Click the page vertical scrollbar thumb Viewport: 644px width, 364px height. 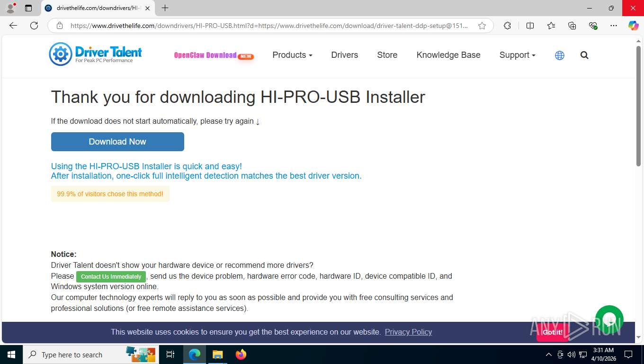(x=638, y=106)
